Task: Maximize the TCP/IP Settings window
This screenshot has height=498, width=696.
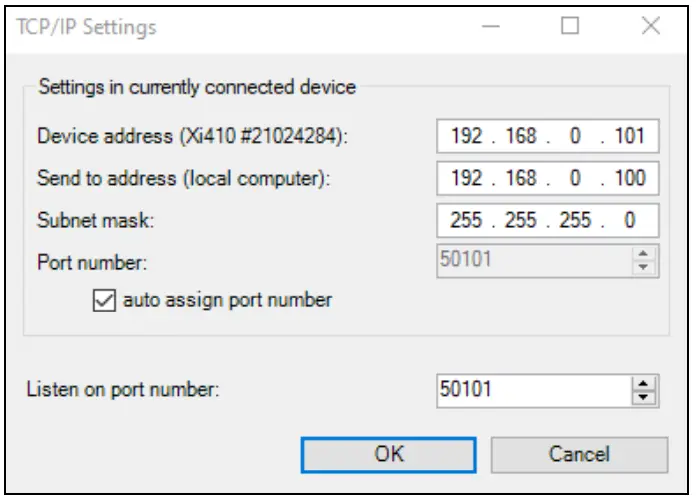Action: coord(570,27)
